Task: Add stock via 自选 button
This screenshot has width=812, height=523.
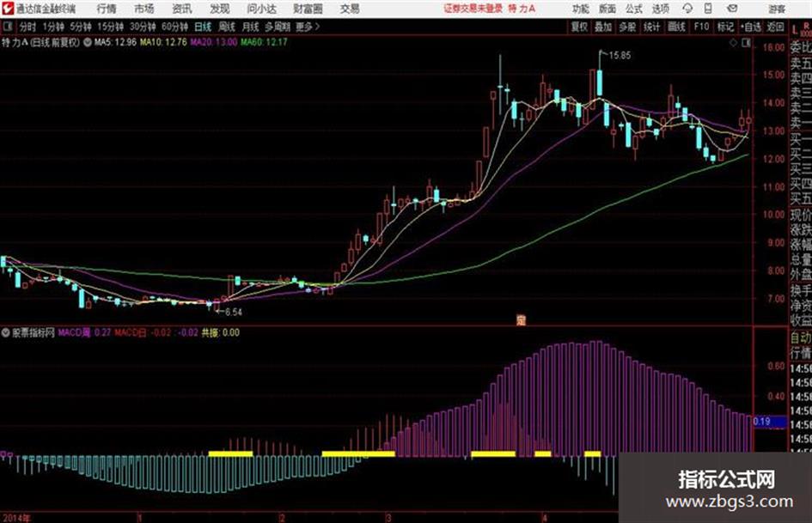Action: [x=751, y=27]
